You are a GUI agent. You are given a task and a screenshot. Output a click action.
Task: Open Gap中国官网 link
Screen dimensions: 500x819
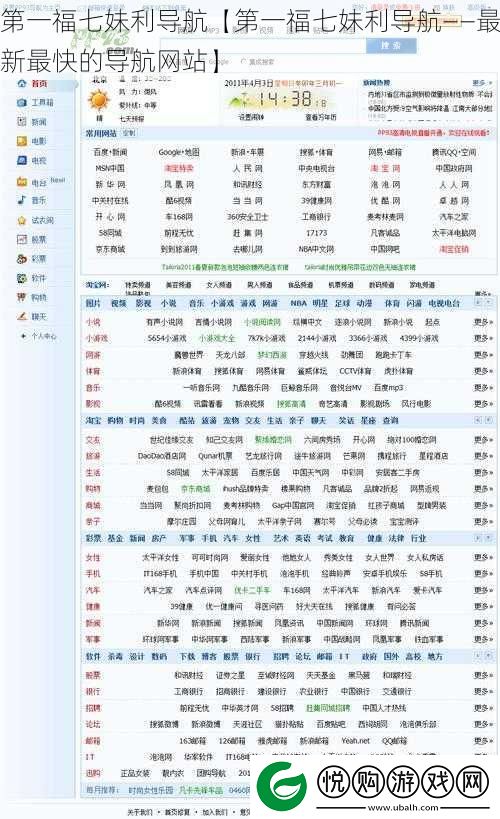pyautogui.click(x=293, y=506)
